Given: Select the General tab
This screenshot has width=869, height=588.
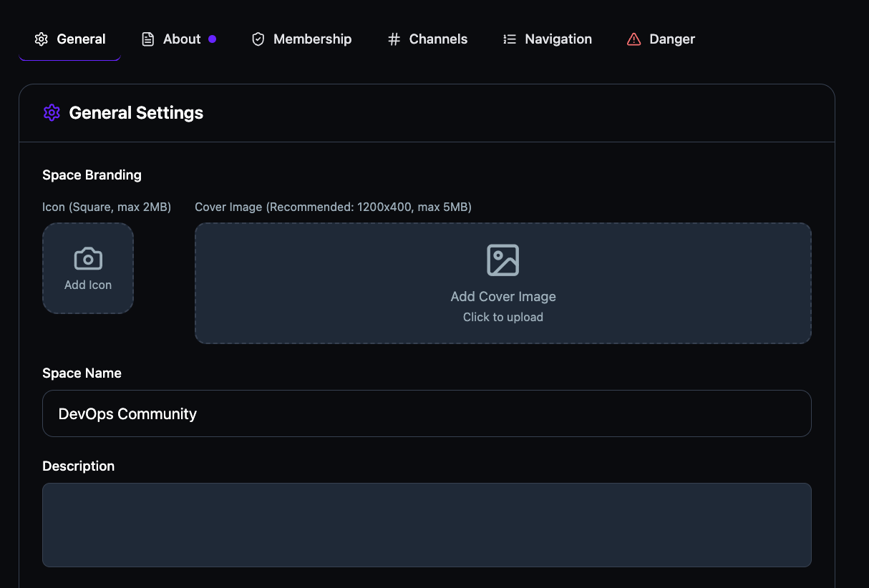Looking at the screenshot, I should point(70,39).
